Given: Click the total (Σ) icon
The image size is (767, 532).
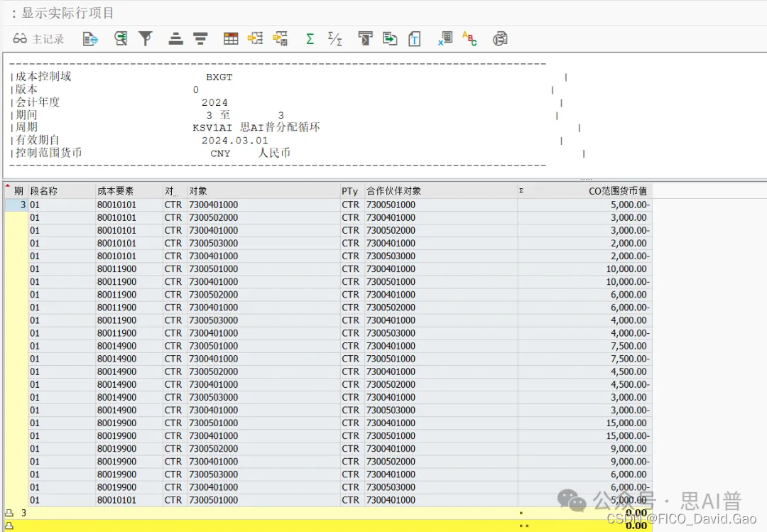Looking at the screenshot, I should tap(309, 38).
